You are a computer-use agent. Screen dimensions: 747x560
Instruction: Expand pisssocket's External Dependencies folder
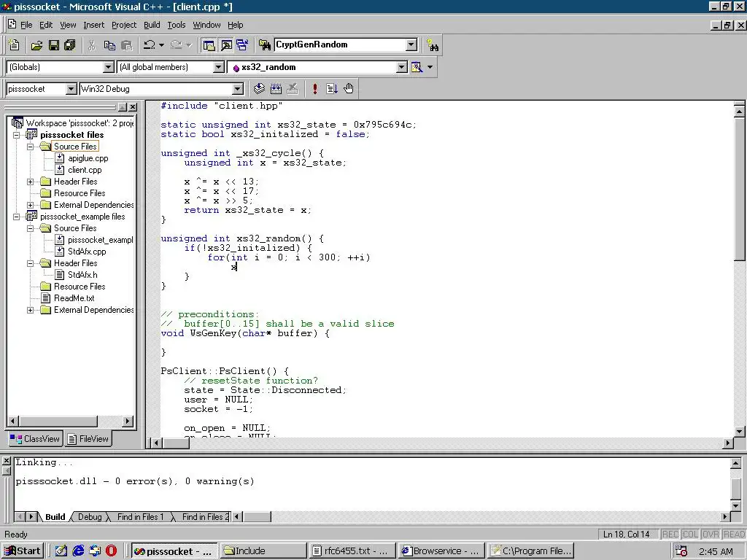pos(31,205)
